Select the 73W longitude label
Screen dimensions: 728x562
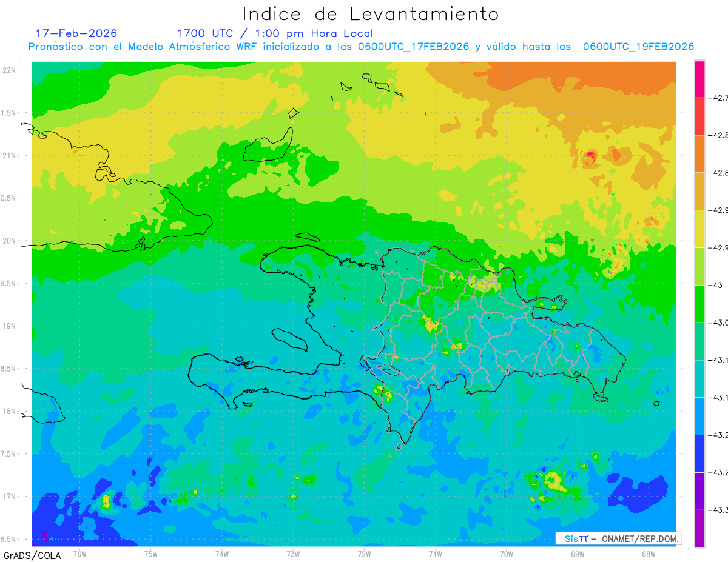coord(293,554)
